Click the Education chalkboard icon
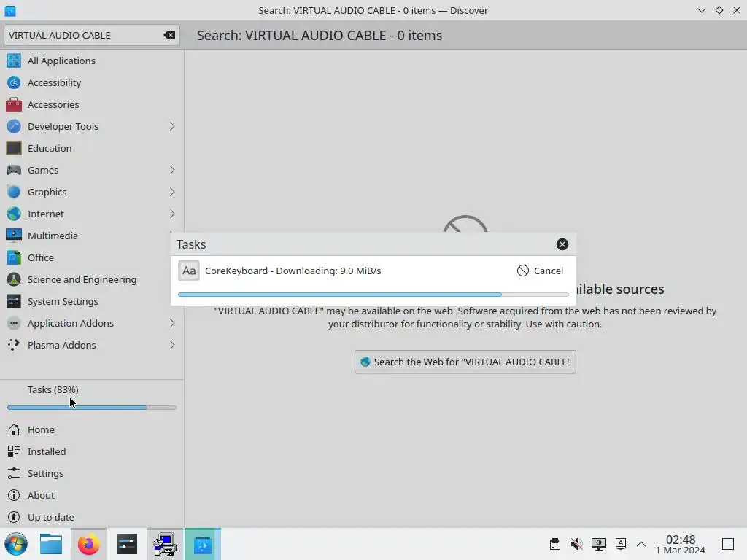This screenshot has height=560, width=747. click(x=14, y=148)
